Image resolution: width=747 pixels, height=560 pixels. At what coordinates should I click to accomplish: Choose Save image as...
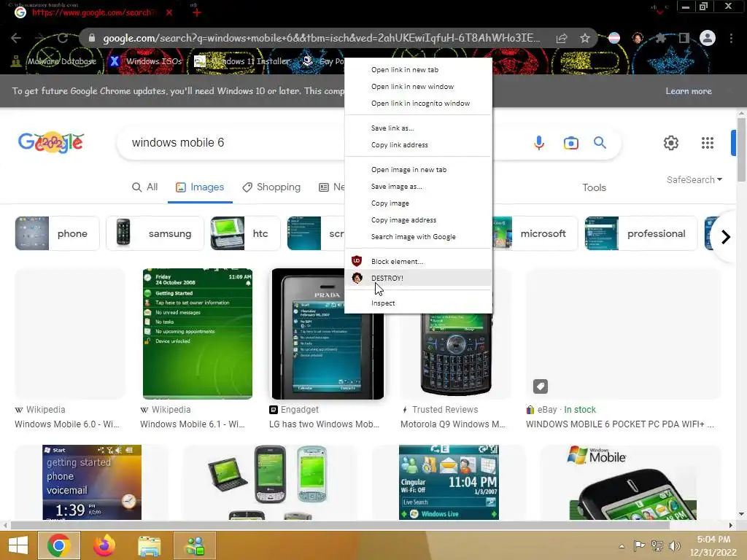tap(418, 186)
